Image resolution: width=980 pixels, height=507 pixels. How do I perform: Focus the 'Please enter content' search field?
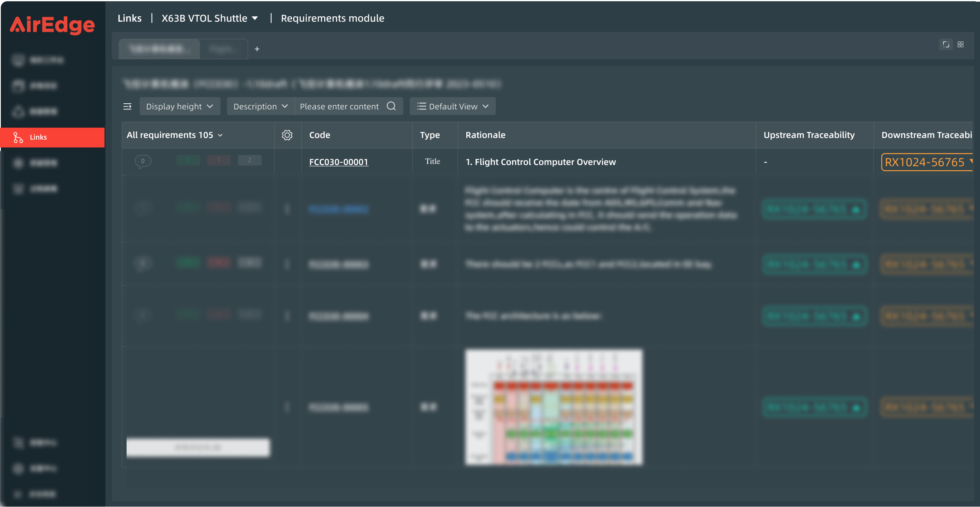[339, 106]
